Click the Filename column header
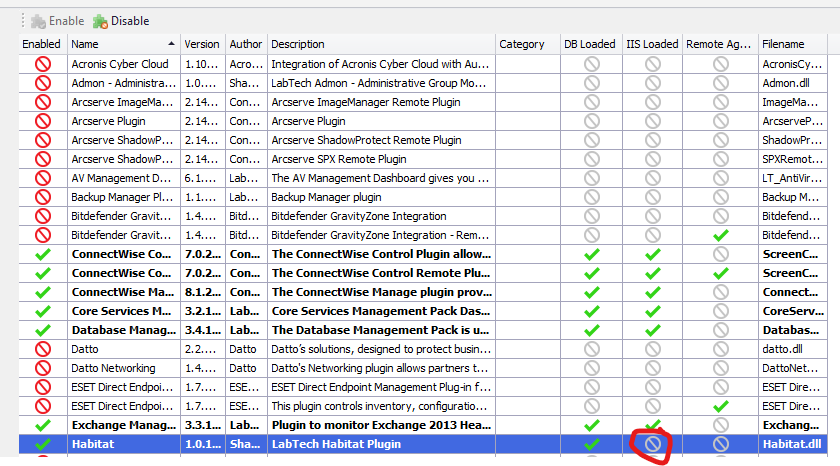Image resolution: width=840 pixels, height=466 pixels. 782,44
